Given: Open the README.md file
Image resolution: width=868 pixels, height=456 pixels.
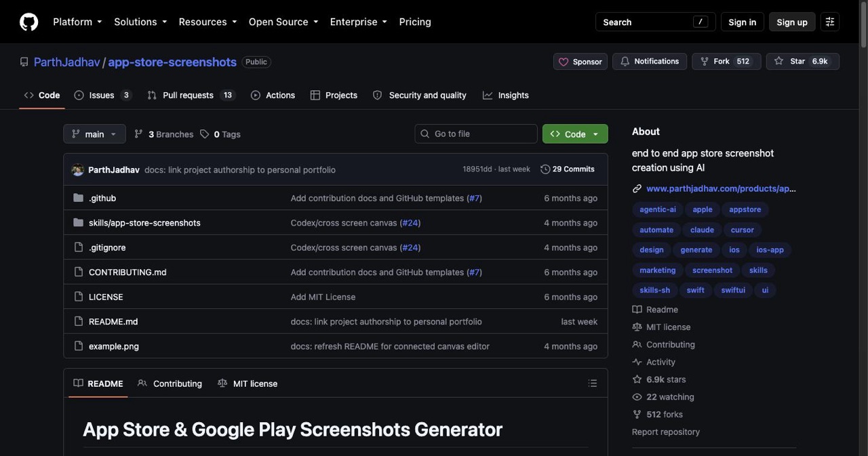Looking at the screenshot, I should click(x=113, y=322).
